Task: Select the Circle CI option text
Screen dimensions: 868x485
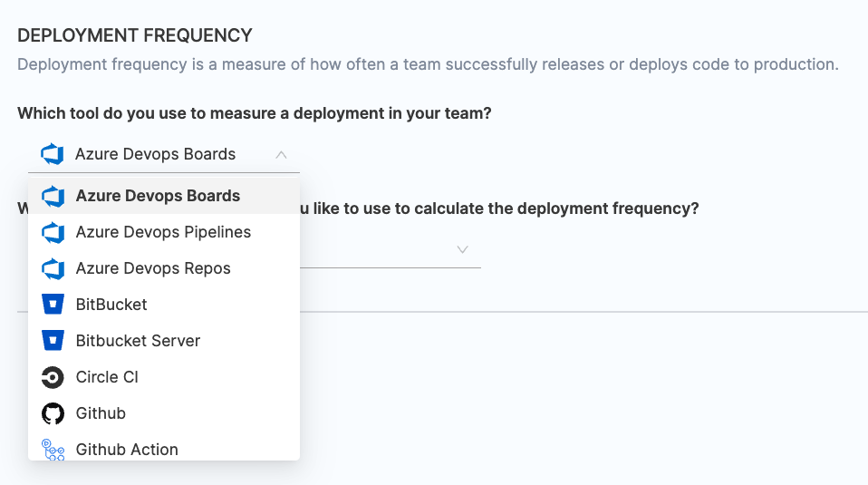Action: click(x=107, y=377)
